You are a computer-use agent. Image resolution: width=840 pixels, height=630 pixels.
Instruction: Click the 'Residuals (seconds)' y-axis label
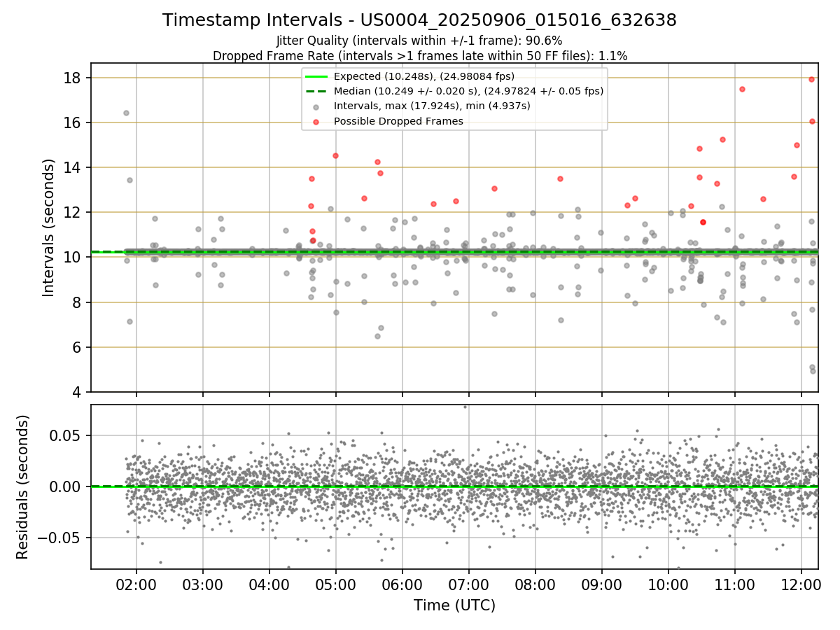tap(22, 487)
